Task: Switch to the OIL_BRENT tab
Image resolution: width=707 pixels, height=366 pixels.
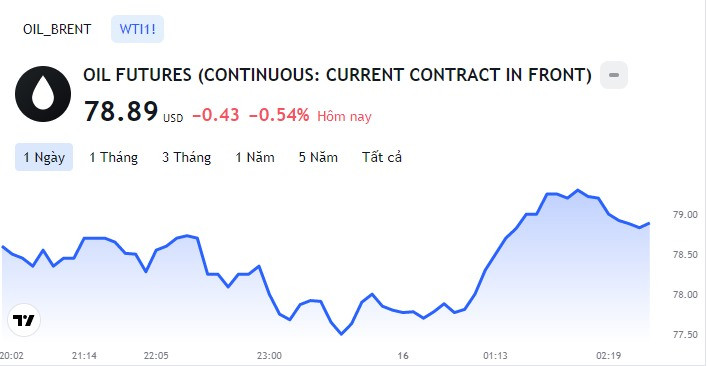Action: (x=57, y=29)
